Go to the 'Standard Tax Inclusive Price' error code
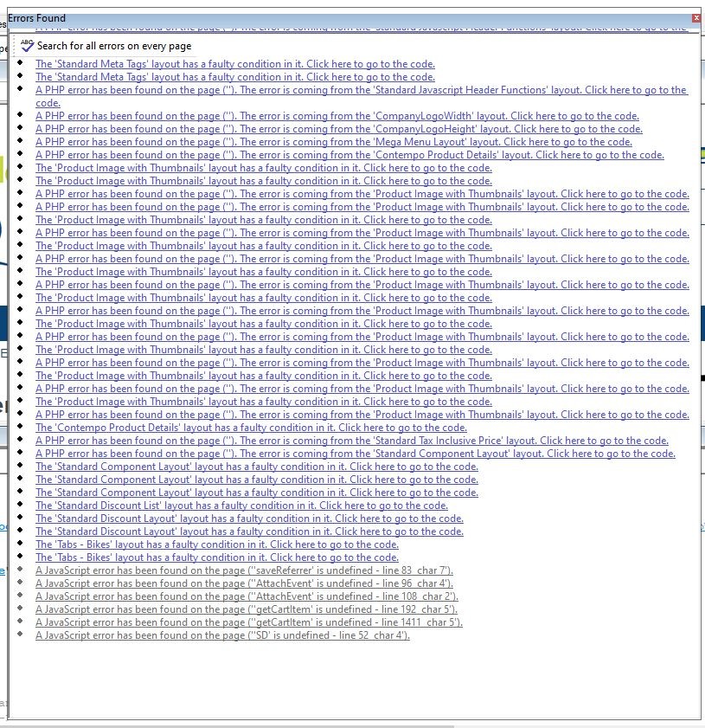 tap(352, 441)
